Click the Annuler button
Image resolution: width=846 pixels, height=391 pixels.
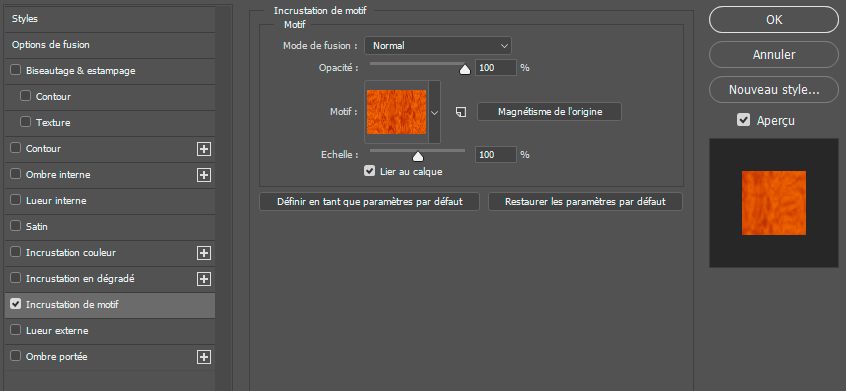pyautogui.click(x=774, y=54)
